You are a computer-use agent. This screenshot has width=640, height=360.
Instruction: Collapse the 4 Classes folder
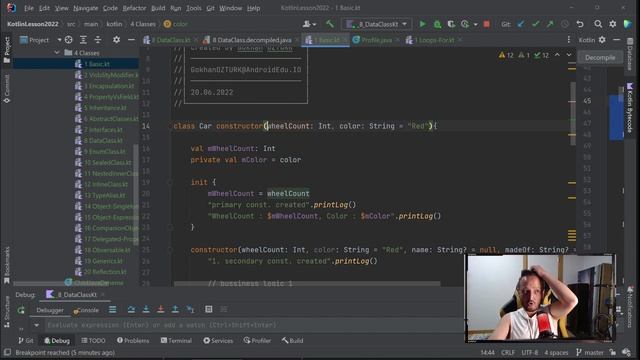(x=57, y=53)
